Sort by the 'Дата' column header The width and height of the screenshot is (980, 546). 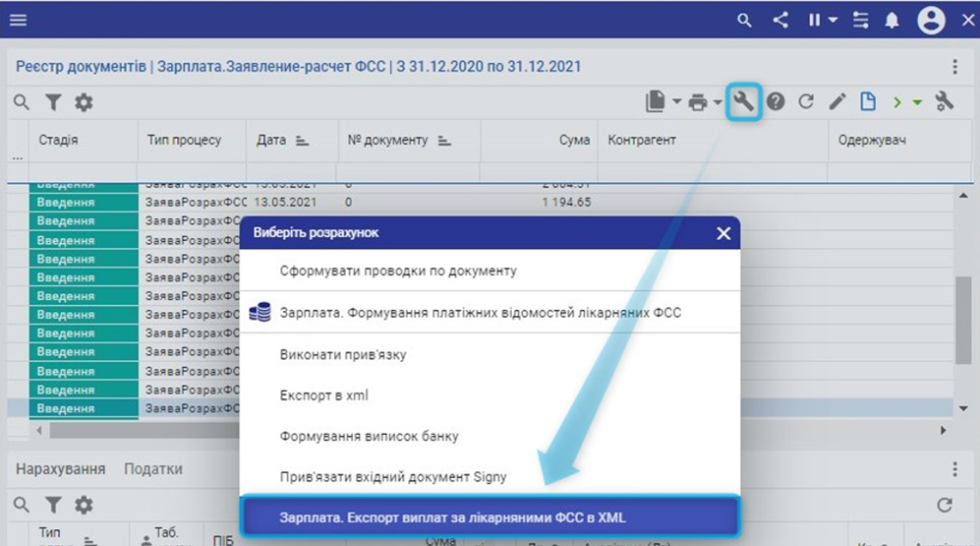(x=270, y=141)
